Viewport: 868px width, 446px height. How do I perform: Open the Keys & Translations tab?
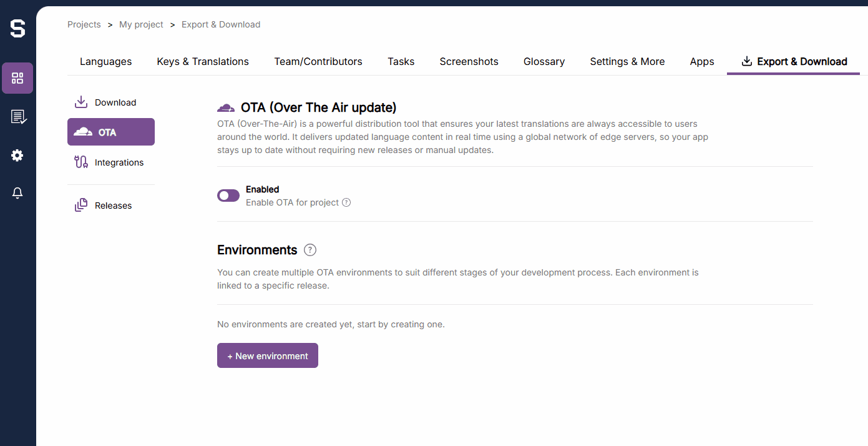click(203, 61)
